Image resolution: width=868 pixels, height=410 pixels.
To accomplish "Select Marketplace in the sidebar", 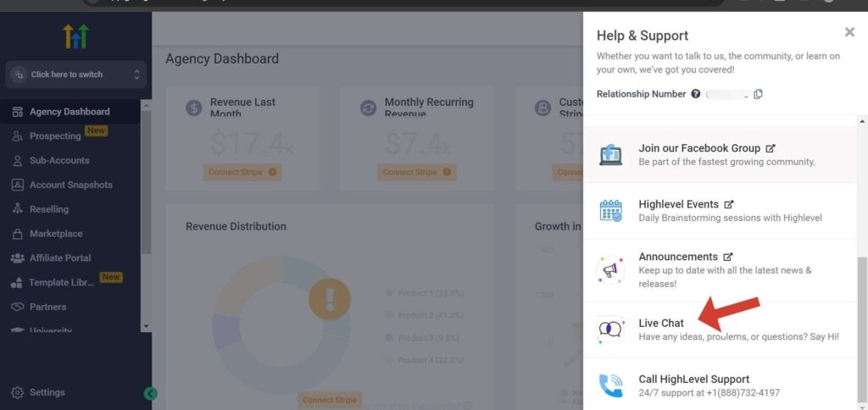I will 56,234.
